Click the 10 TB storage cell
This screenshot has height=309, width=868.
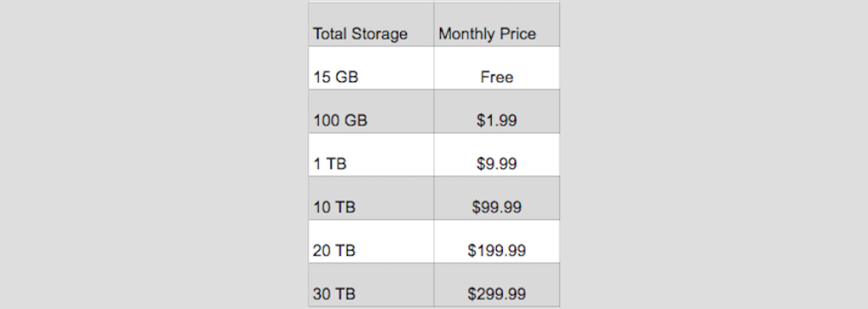(x=371, y=198)
